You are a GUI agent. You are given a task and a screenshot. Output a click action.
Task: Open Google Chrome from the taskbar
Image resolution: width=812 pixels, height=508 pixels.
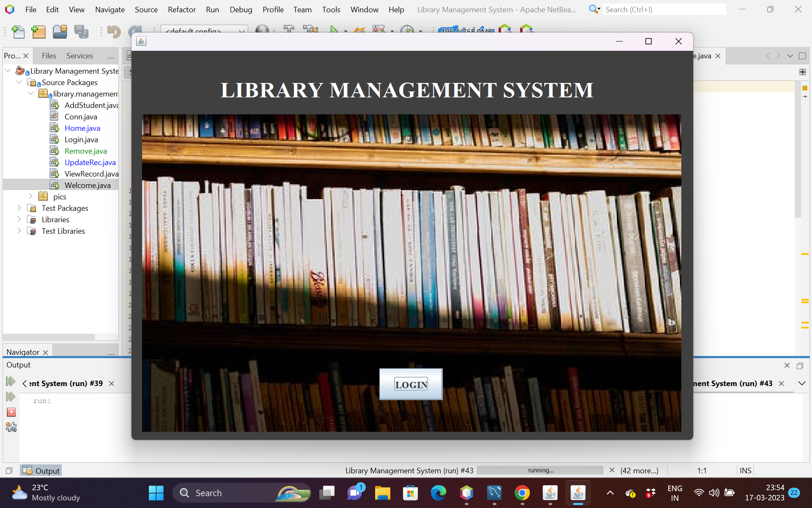(522, 493)
